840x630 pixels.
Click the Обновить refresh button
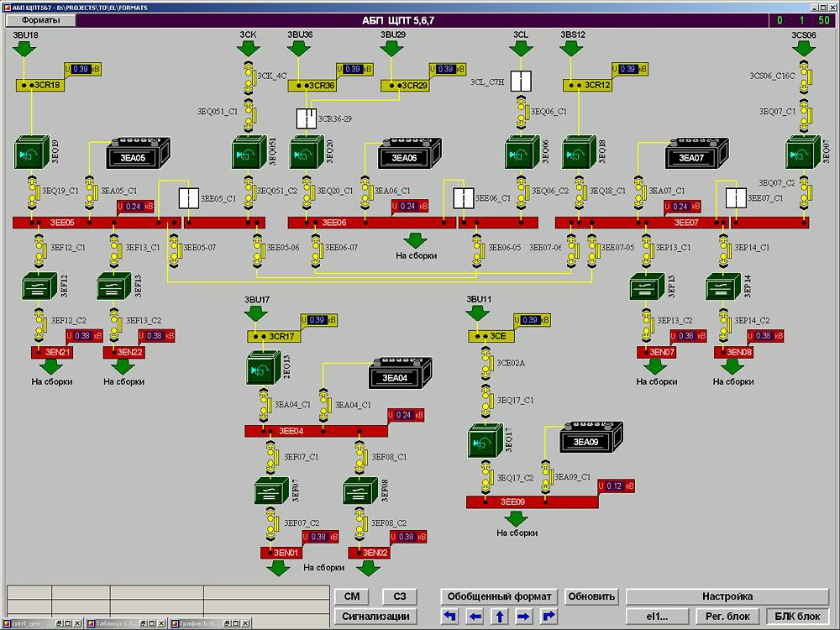click(591, 596)
